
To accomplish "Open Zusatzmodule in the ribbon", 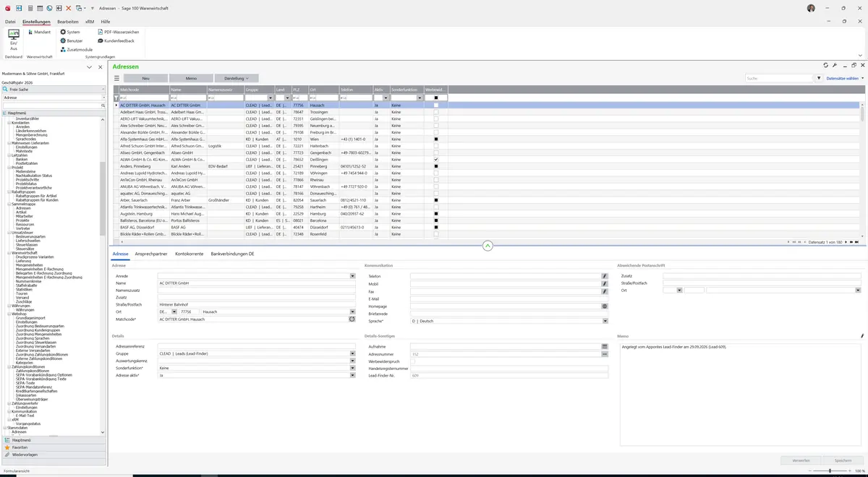I will coord(76,50).
